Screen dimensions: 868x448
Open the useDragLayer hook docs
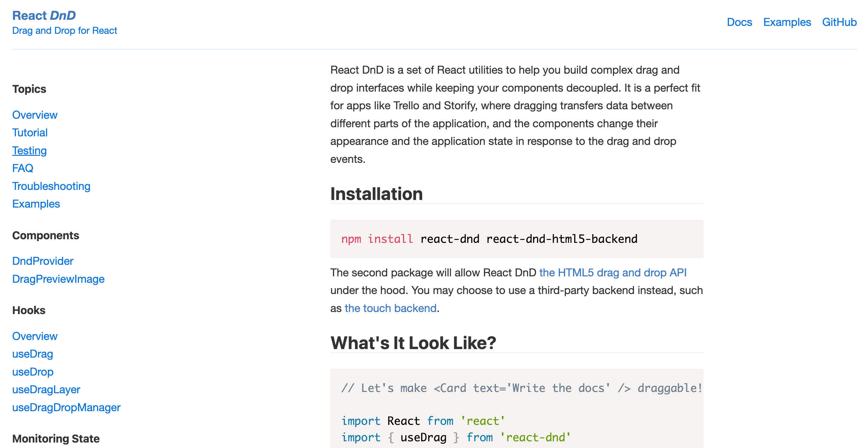[46, 390]
